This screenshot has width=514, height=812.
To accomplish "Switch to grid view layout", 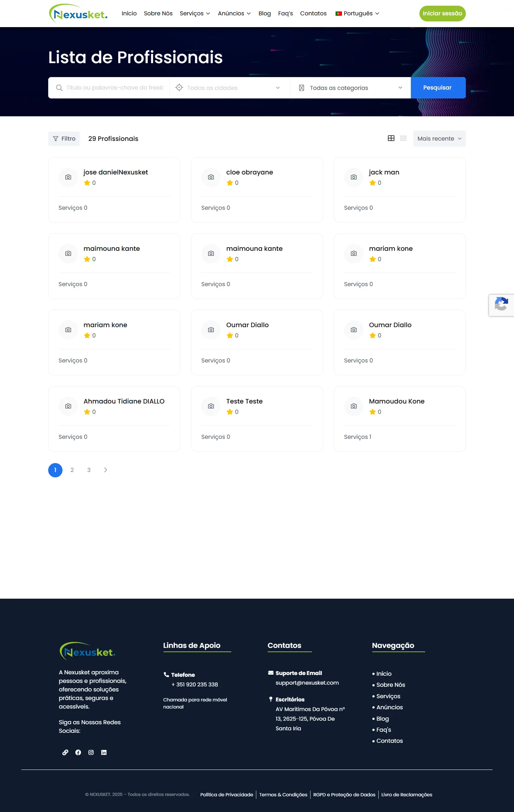I will (391, 138).
